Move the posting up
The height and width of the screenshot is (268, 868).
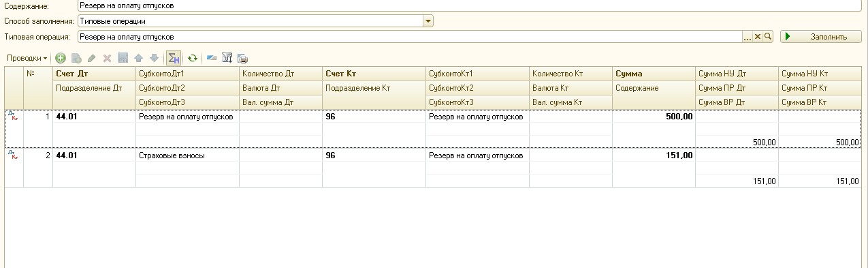coord(138,59)
